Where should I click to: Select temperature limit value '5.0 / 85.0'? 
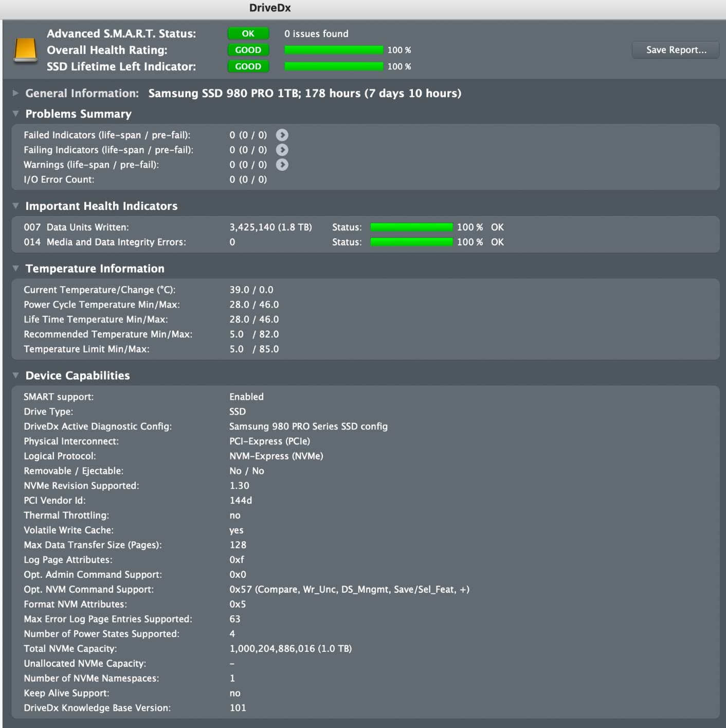click(x=254, y=349)
